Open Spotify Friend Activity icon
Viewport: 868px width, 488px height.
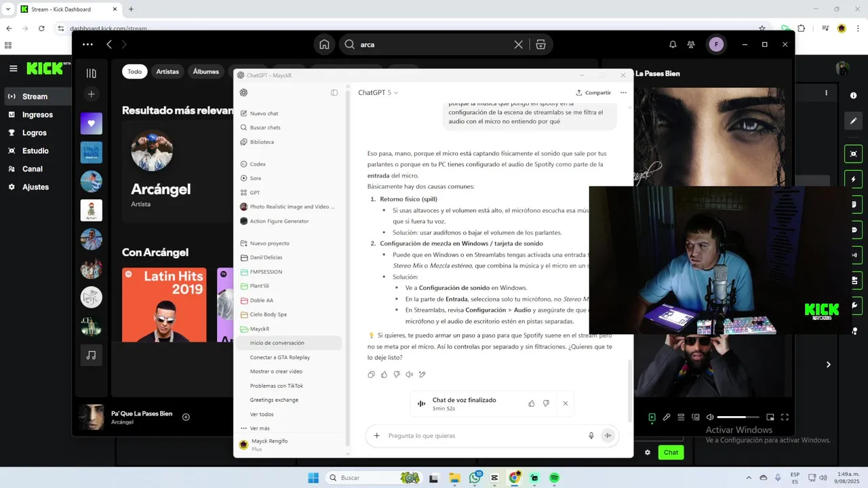point(691,44)
